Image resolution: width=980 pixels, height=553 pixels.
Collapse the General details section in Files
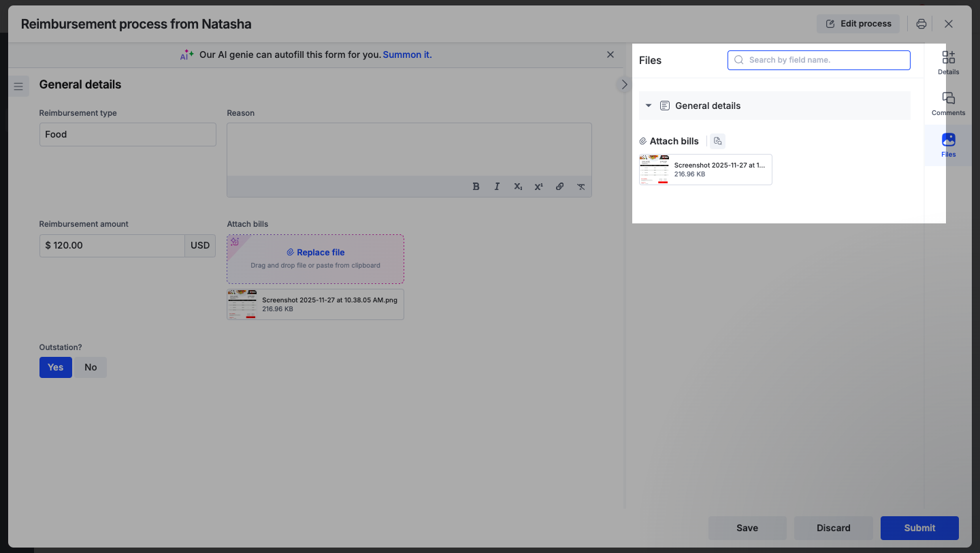[x=649, y=106]
